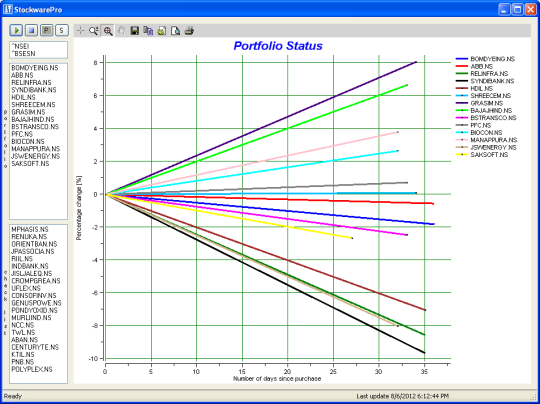Toggle the P portfolio view button
This screenshot has width=540, height=404.
pos(46,30)
